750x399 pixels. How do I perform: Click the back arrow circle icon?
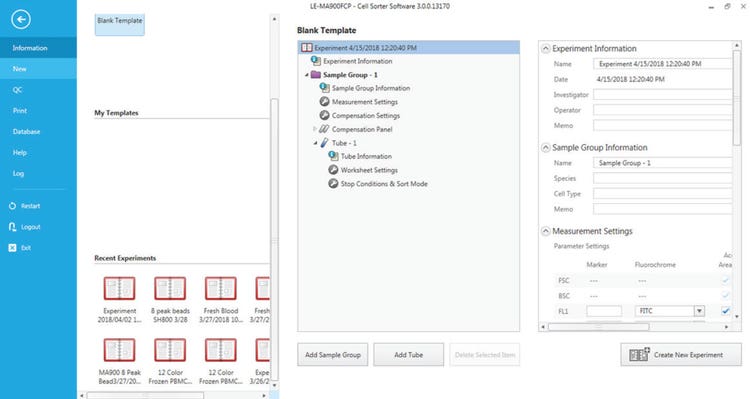click(21, 20)
